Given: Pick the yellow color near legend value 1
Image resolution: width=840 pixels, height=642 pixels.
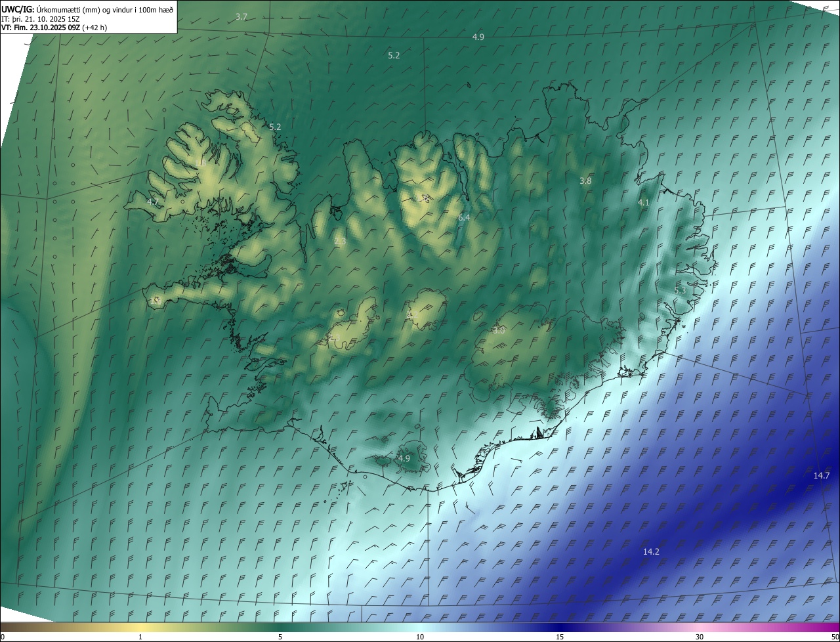Looking at the screenshot, I should pyautogui.click(x=140, y=628).
